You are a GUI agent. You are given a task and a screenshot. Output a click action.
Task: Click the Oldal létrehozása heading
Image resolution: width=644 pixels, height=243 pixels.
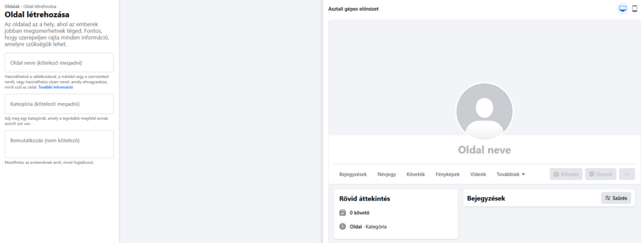37,14
